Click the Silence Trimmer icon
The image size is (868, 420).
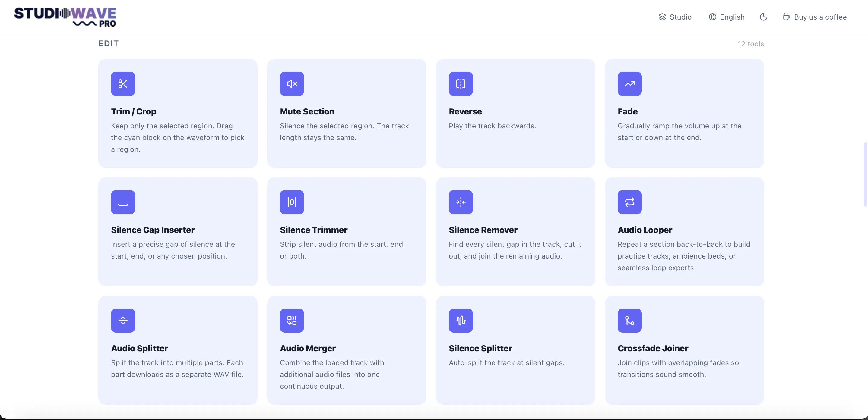click(292, 202)
